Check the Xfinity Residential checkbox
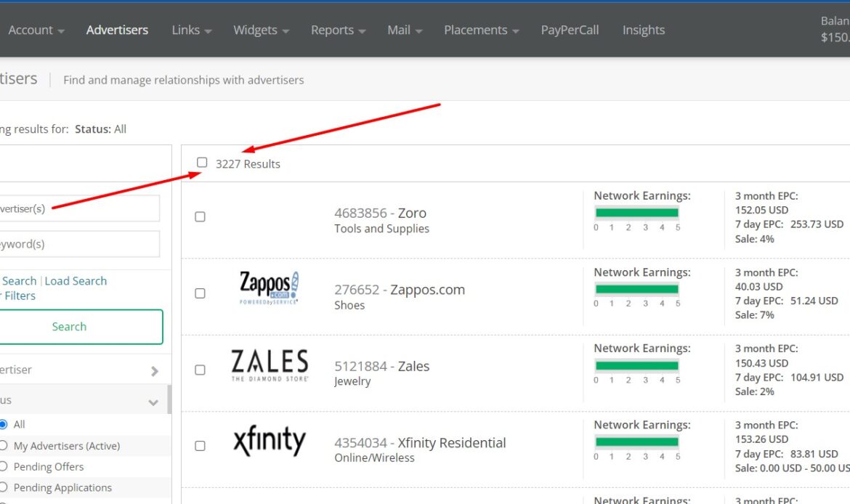 click(x=200, y=446)
